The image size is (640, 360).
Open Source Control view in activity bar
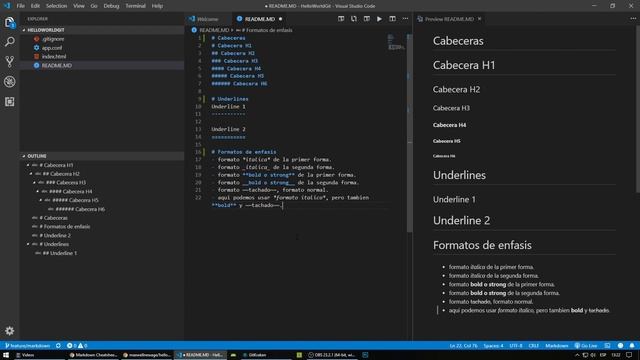pyautogui.click(x=10, y=62)
